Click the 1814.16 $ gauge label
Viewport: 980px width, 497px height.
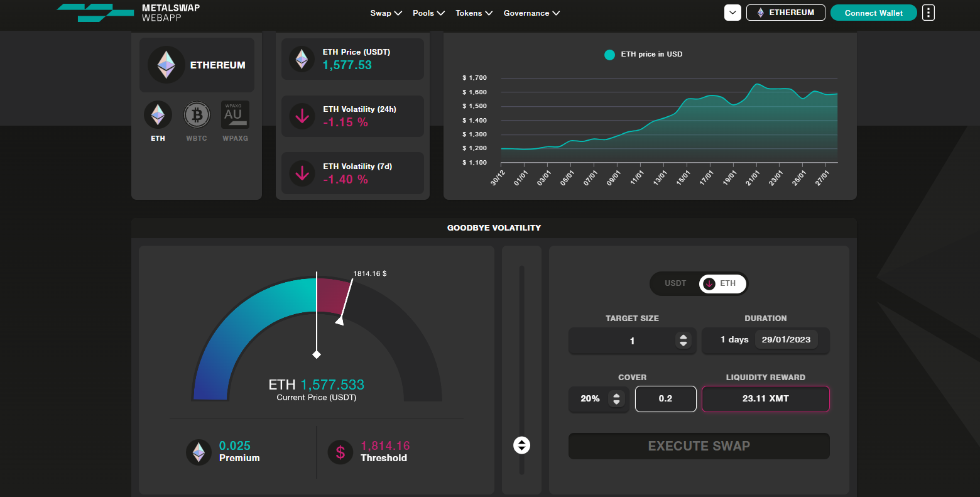click(x=370, y=274)
